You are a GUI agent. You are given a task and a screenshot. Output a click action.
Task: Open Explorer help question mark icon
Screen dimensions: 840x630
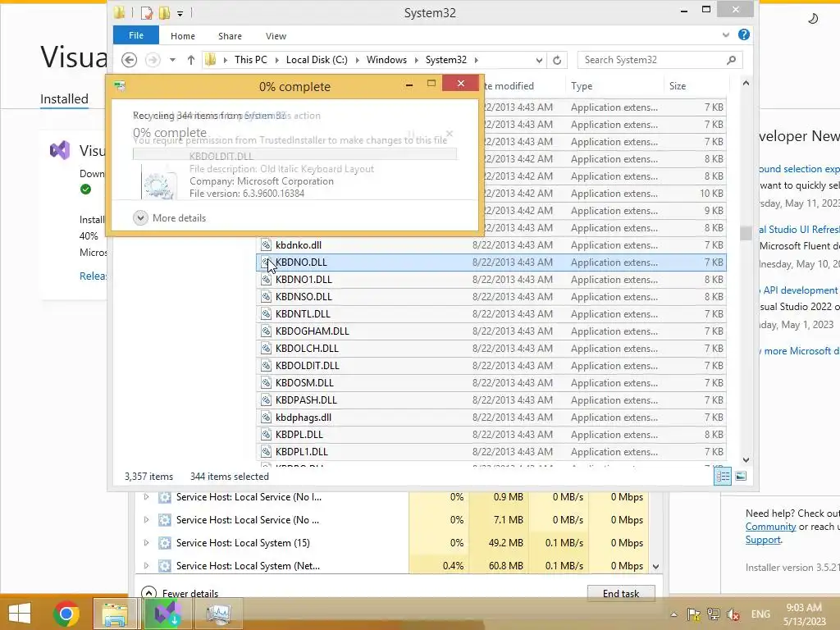743,34
